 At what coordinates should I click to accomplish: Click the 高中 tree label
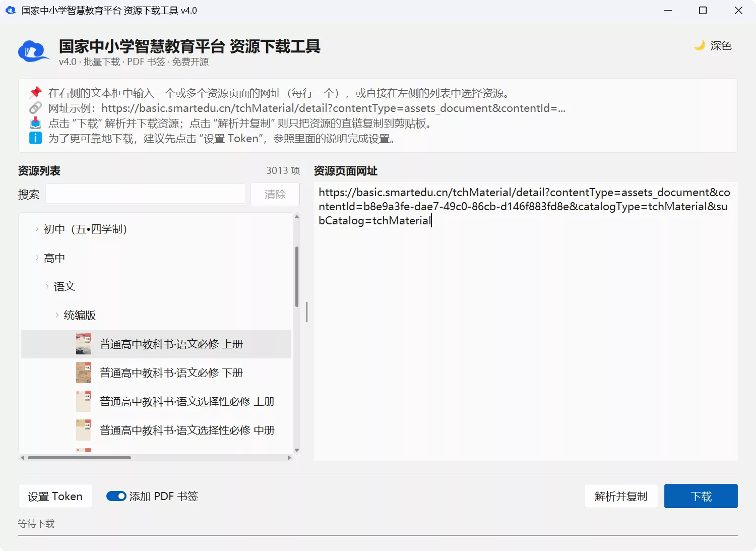(x=54, y=258)
